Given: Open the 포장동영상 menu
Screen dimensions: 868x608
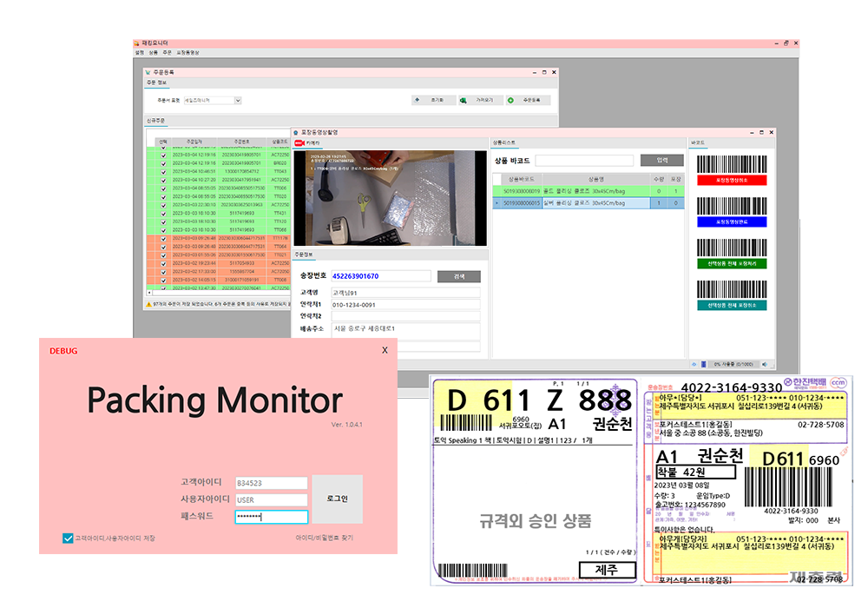Looking at the screenshot, I should 187,53.
